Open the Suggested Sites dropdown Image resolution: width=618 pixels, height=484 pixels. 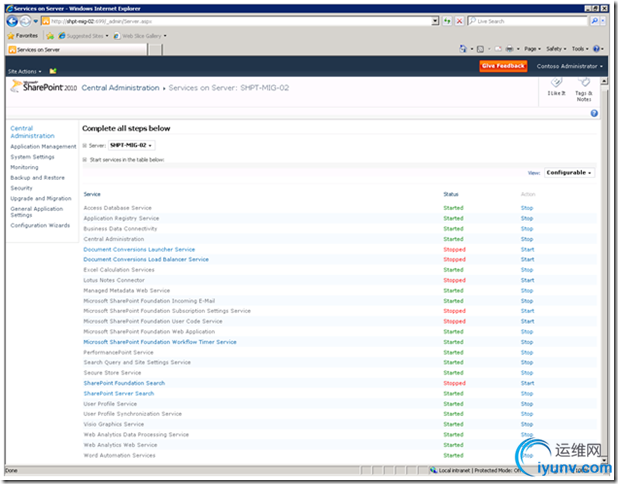(x=84, y=36)
